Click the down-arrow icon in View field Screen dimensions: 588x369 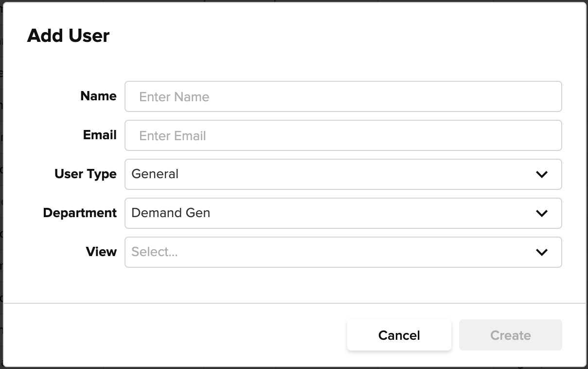(x=542, y=252)
